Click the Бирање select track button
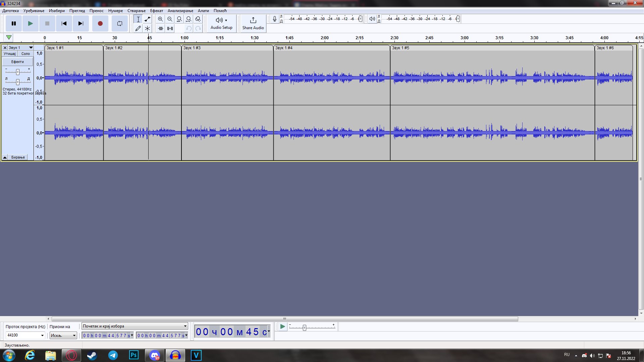 point(18,157)
